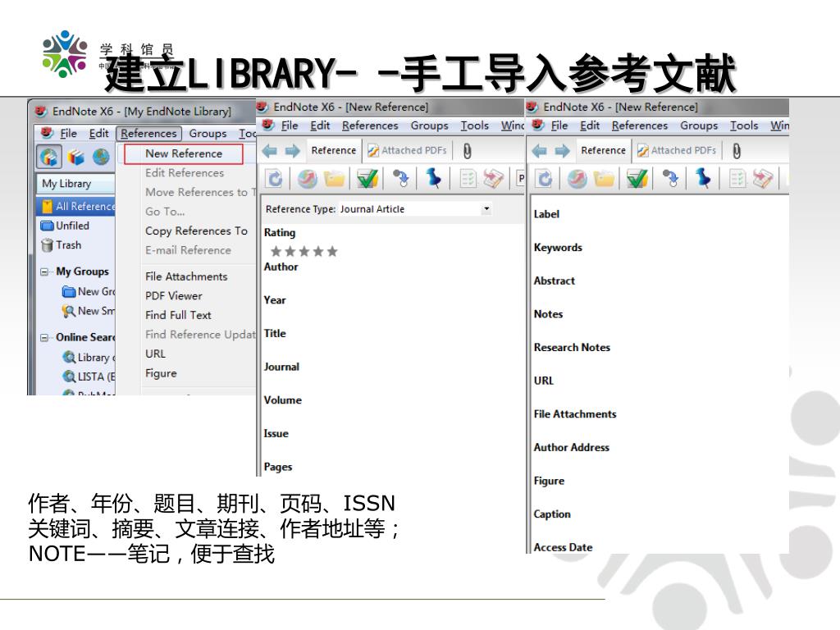Click the LISTA online search icon
The height and width of the screenshot is (630, 840).
coord(69,377)
